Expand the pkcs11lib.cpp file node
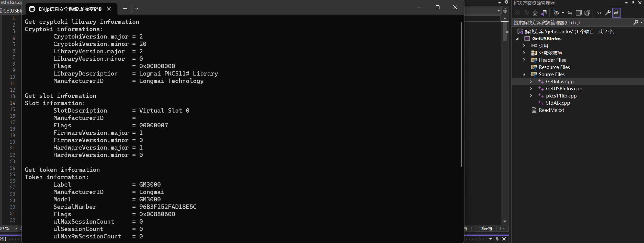The image size is (644, 243). click(531, 96)
